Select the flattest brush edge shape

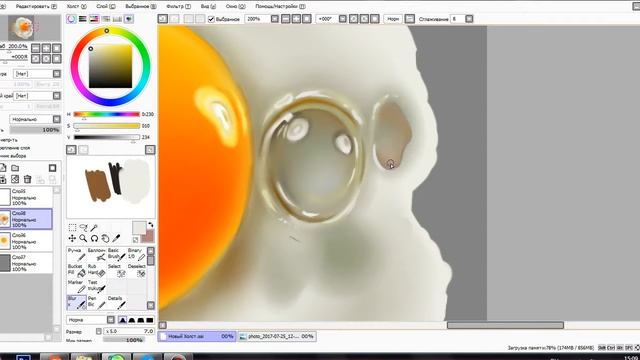[x=150, y=320]
